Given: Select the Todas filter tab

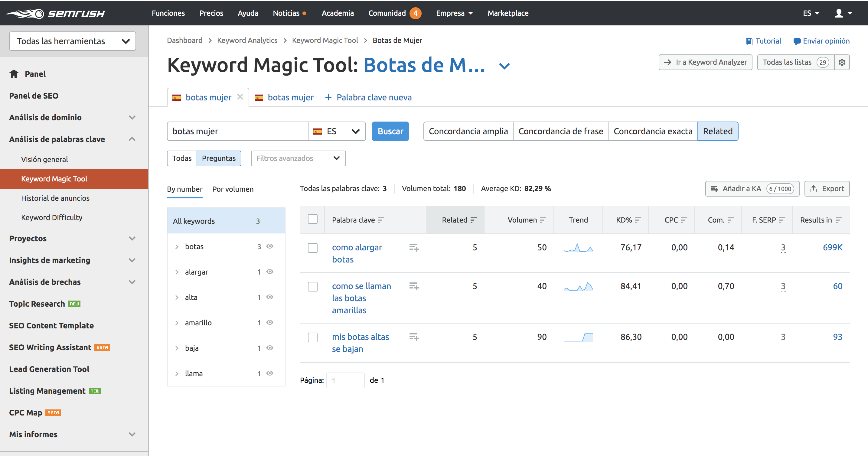Looking at the screenshot, I should [x=182, y=158].
